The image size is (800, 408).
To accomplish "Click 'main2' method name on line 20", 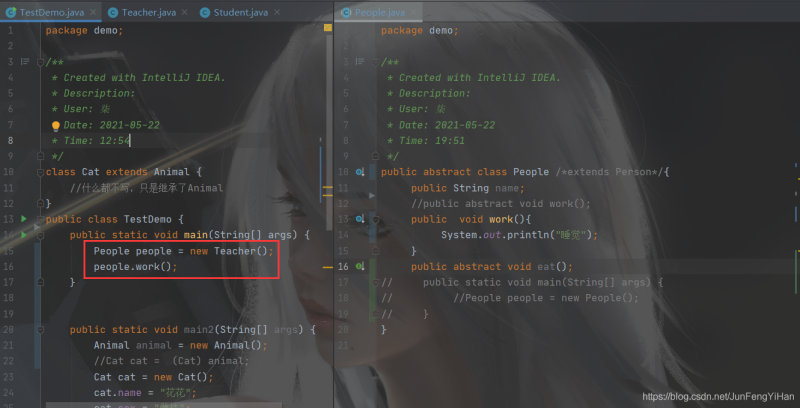I will coord(199,329).
